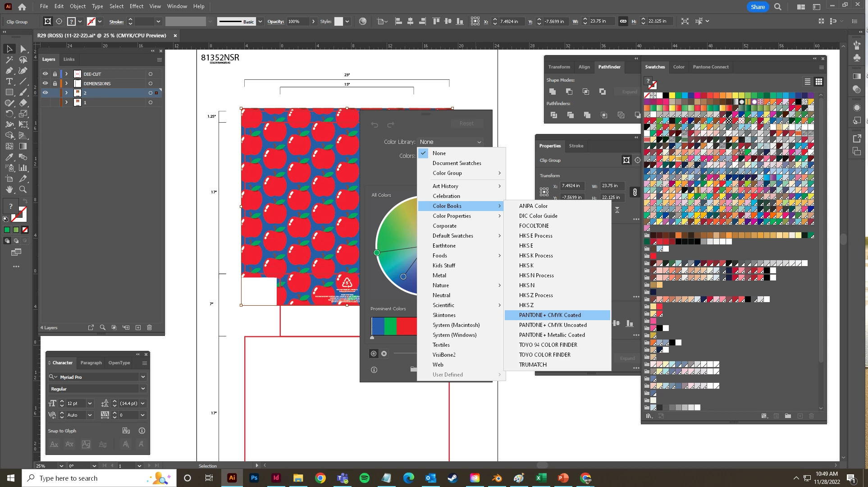
Task: Delete selection using Layers panel trash icon
Action: pyautogui.click(x=150, y=327)
